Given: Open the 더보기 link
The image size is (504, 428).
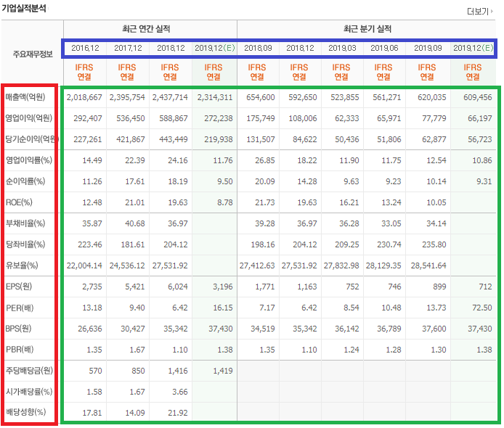Looking at the screenshot, I should 478,12.
